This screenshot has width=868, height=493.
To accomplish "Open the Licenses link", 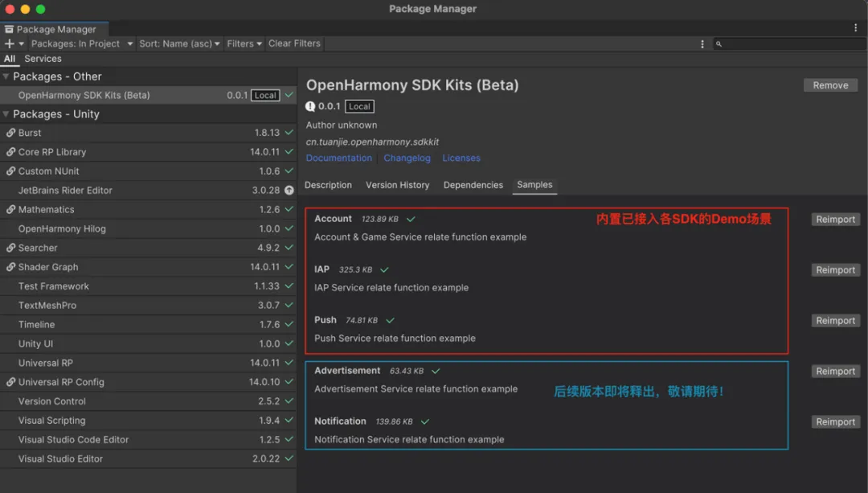I will [461, 158].
